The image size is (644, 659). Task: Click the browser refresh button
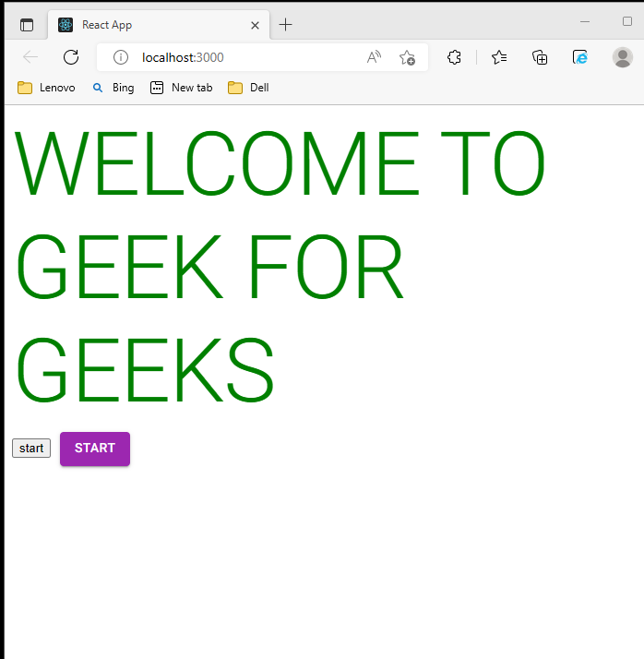coord(71,57)
